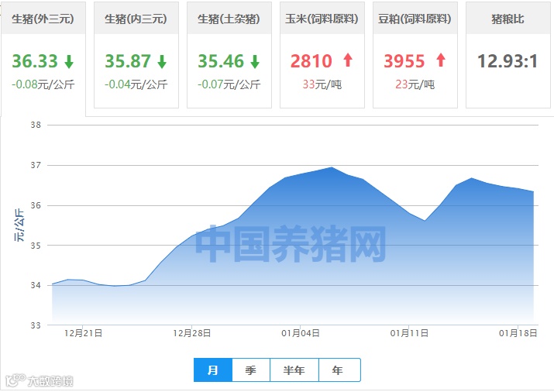Image resolution: width=554 pixels, height=392 pixels.
Task: Click green down arrow beside 35.46
Action: pyautogui.click(x=255, y=61)
